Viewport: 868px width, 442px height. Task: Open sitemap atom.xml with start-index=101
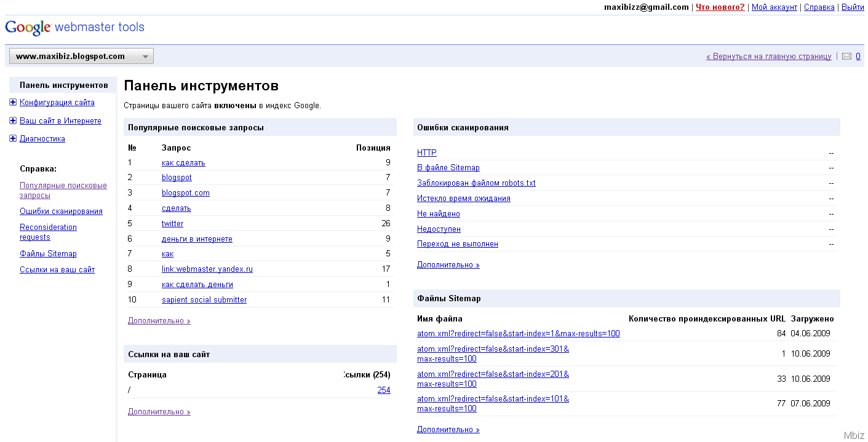(x=493, y=404)
